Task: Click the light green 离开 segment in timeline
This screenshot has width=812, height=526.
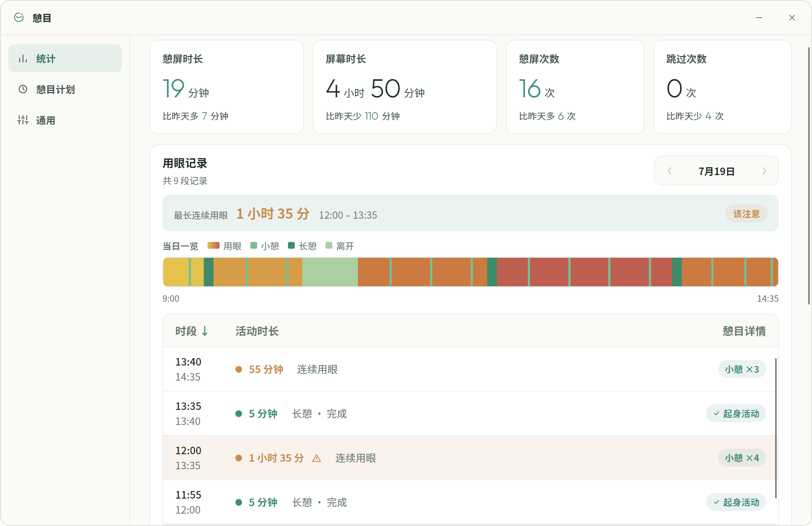Action: (x=330, y=272)
